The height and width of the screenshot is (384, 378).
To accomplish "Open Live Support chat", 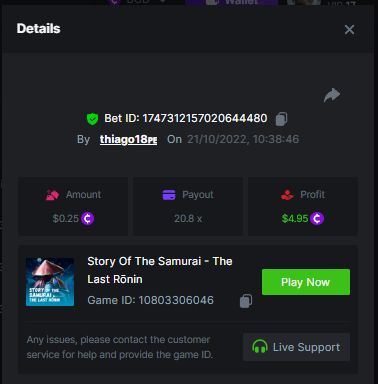I will (x=296, y=347).
